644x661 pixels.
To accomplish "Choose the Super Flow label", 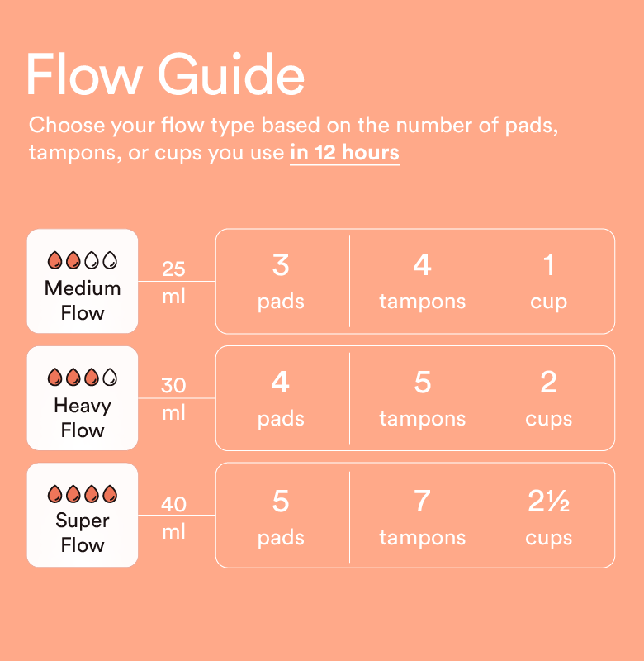I will (83, 533).
